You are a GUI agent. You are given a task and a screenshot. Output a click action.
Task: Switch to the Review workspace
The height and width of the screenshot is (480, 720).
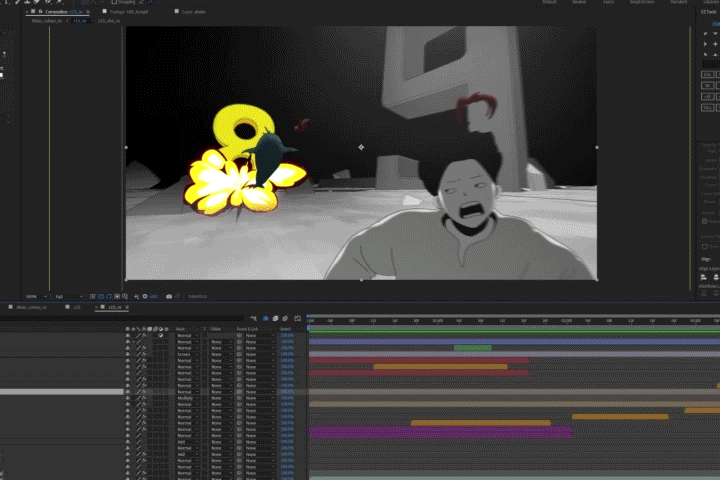[579, 2]
